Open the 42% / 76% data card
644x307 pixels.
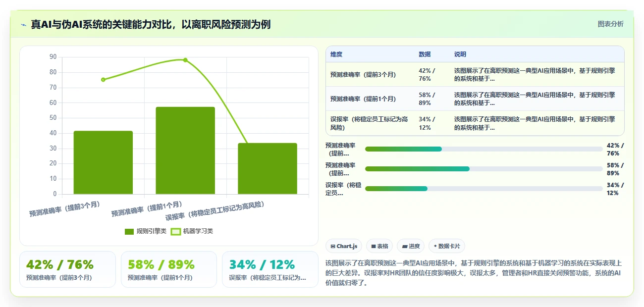click(67, 269)
